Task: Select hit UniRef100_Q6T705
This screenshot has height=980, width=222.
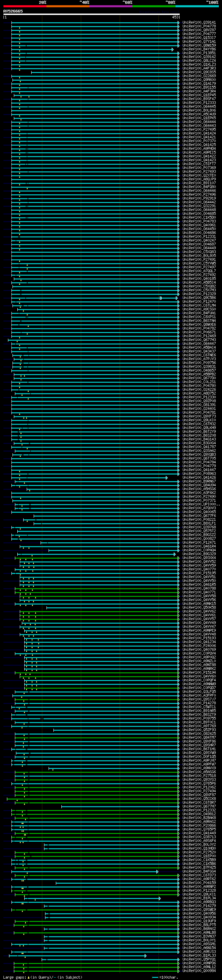Action: [x=199, y=459]
